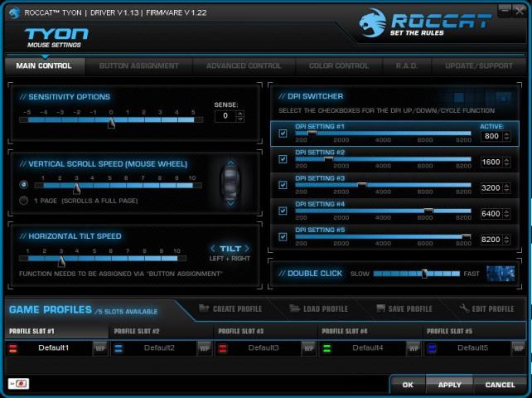The width and height of the screenshot is (532, 398).
Task: Click the mouse wheel illustration
Action: coord(230,183)
